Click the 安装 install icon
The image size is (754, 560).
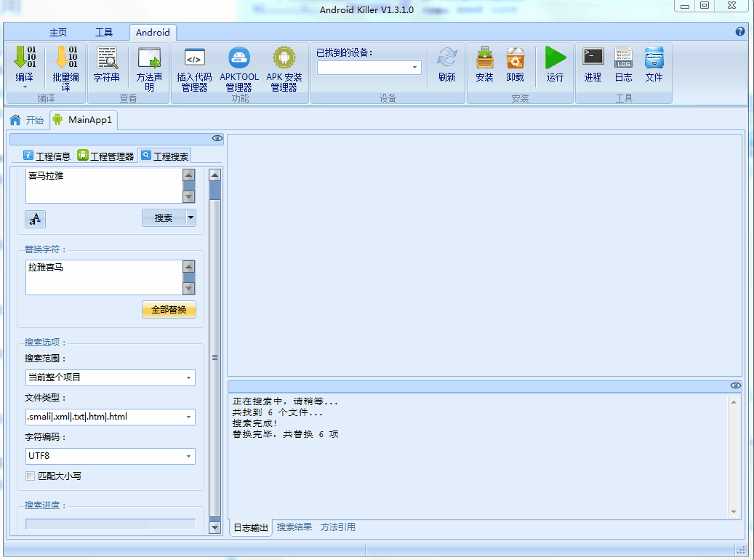[x=484, y=64]
